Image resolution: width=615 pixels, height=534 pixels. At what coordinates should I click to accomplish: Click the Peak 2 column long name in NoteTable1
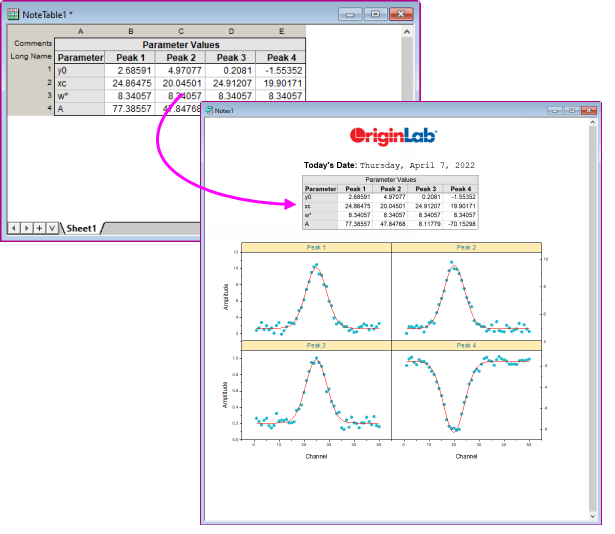(x=180, y=57)
